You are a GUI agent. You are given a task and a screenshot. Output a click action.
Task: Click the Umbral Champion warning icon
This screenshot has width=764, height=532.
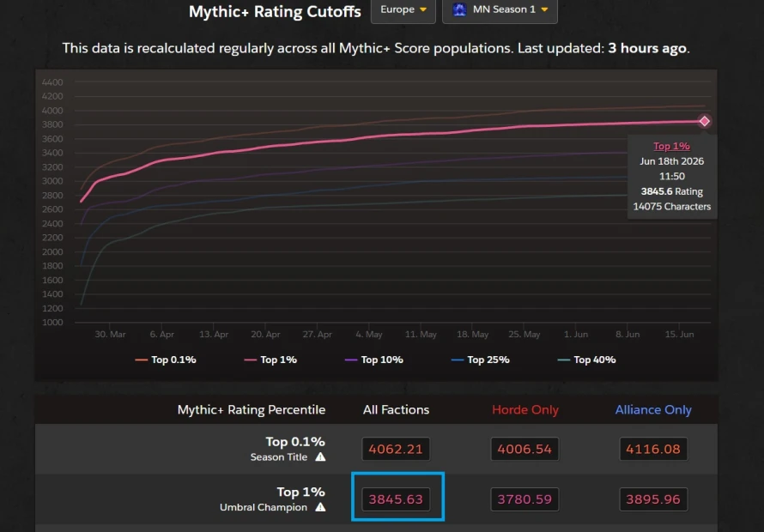pyautogui.click(x=320, y=507)
